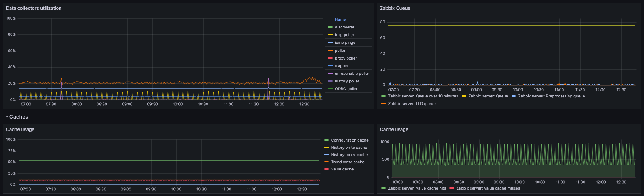This screenshot has height=196, width=644.
Task: Toggle the http poller legend series
Action: click(344, 35)
